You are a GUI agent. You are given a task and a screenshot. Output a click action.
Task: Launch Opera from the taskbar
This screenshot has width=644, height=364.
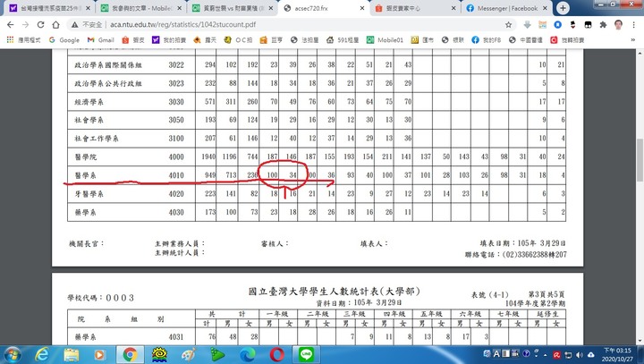point(277,354)
